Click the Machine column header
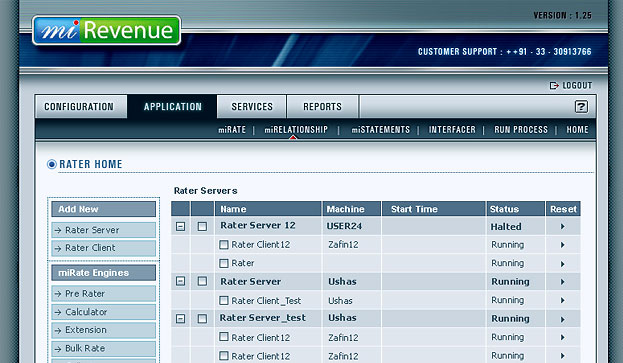Screen dimensions: 623x363 [352, 209]
